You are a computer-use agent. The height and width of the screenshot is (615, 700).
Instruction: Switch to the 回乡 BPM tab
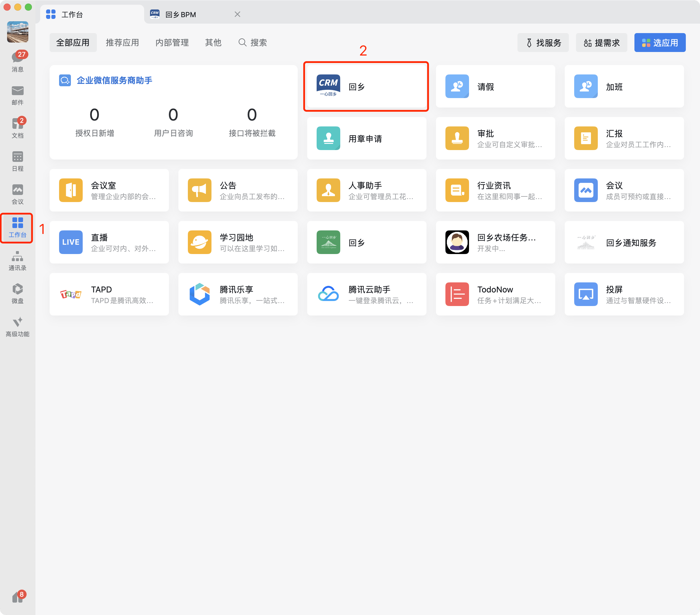click(x=180, y=14)
